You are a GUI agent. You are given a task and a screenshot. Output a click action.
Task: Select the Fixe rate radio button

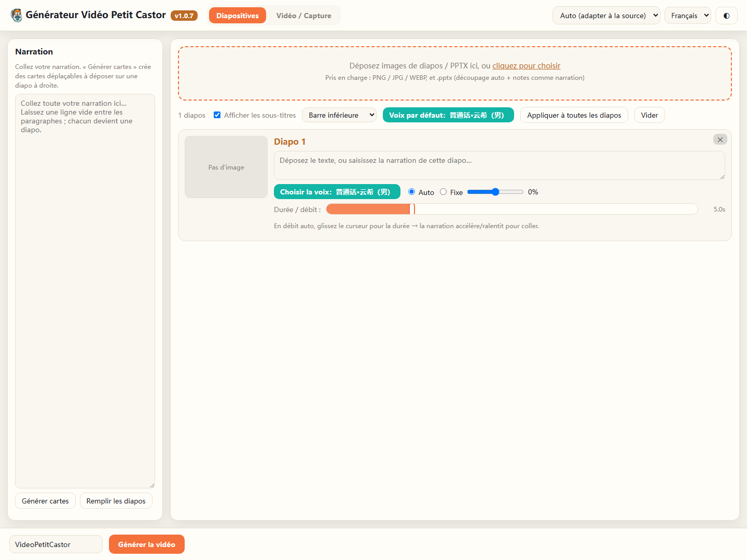pos(444,192)
